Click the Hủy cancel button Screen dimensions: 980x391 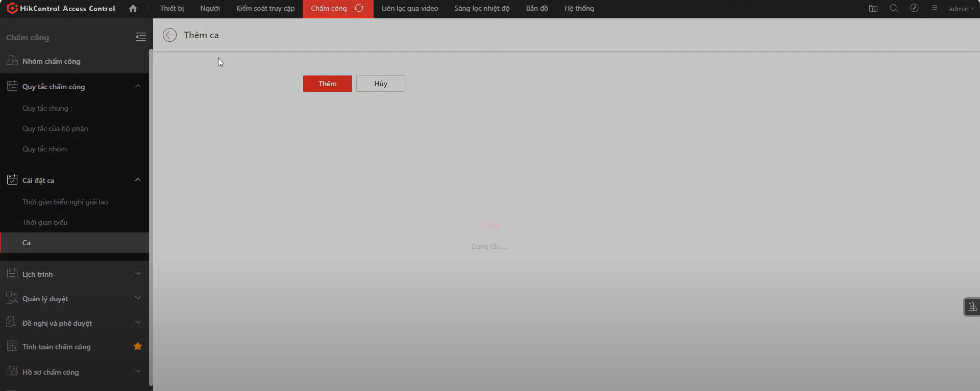click(380, 84)
